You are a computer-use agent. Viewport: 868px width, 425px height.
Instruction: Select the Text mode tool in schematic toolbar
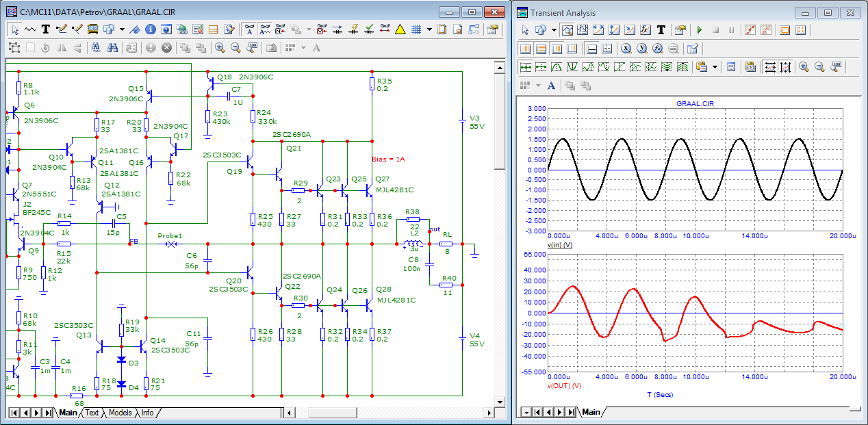[46, 29]
